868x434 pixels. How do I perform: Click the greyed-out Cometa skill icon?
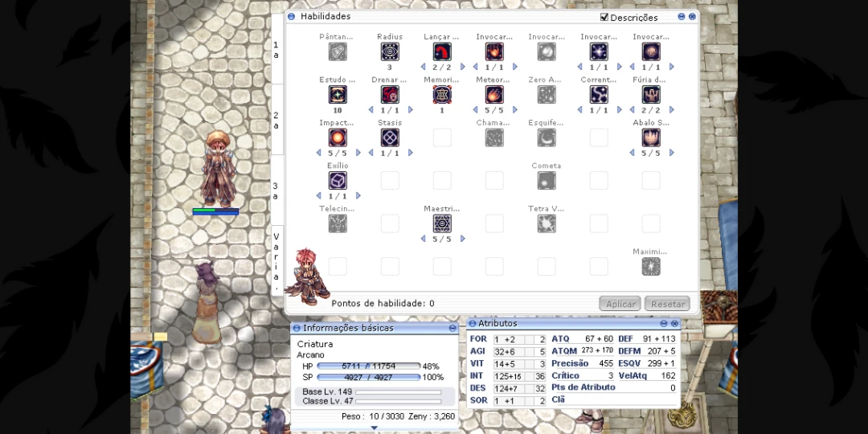point(547,181)
